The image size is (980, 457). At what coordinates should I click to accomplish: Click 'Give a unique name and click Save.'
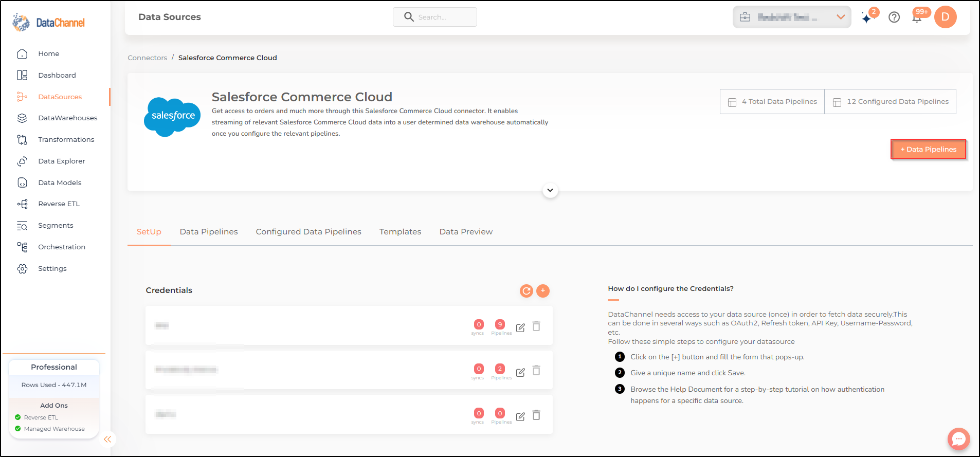coord(688,373)
